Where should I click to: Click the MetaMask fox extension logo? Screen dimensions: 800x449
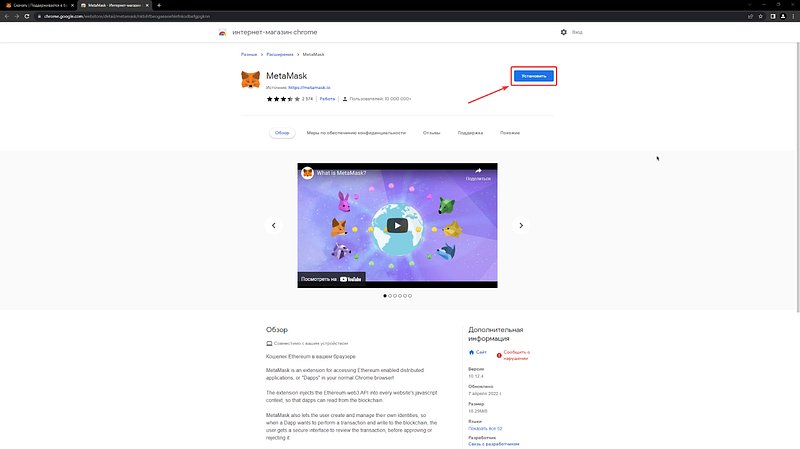tap(251, 80)
